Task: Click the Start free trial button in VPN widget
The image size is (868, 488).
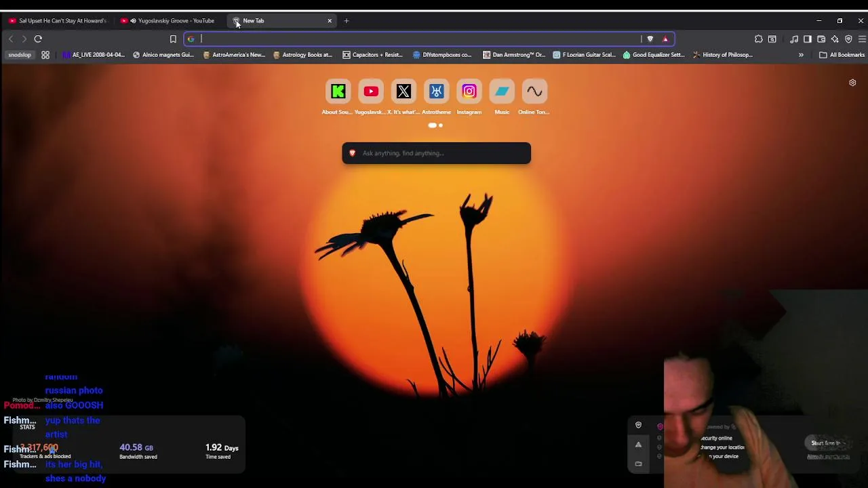Action: click(827, 443)
